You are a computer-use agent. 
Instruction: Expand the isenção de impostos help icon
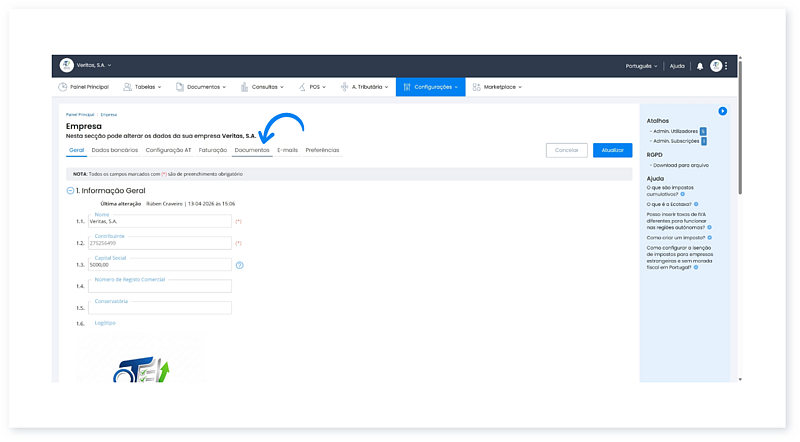pos(696,267)
